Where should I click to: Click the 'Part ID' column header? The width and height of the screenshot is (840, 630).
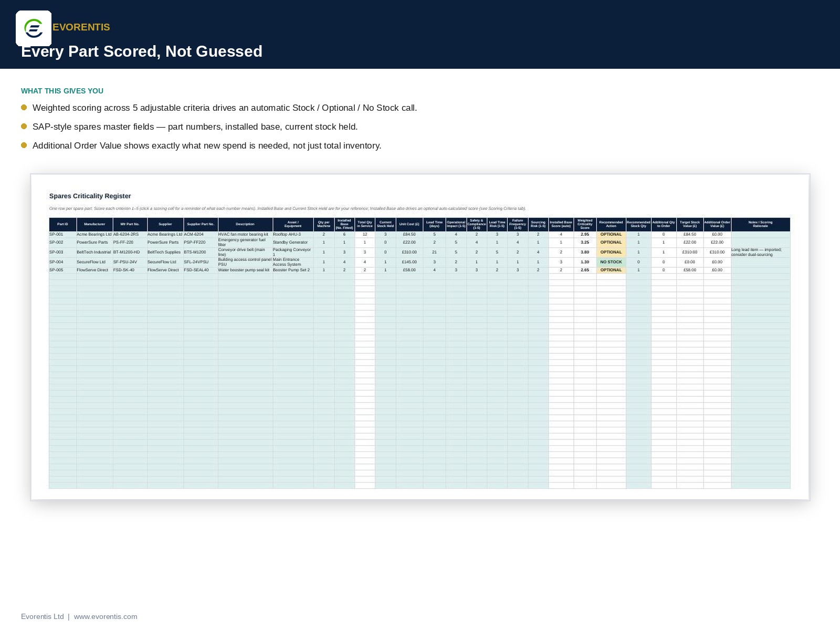[62, 224]
